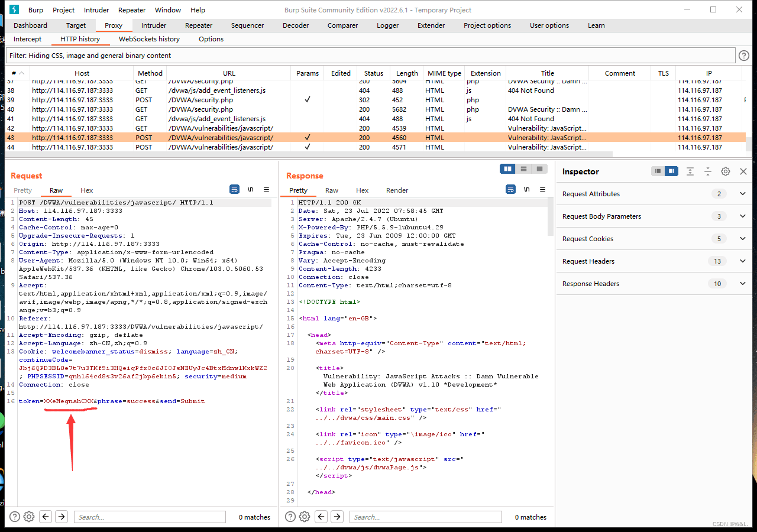Toggle non-printable characters in Request panel

click(251, 190)
